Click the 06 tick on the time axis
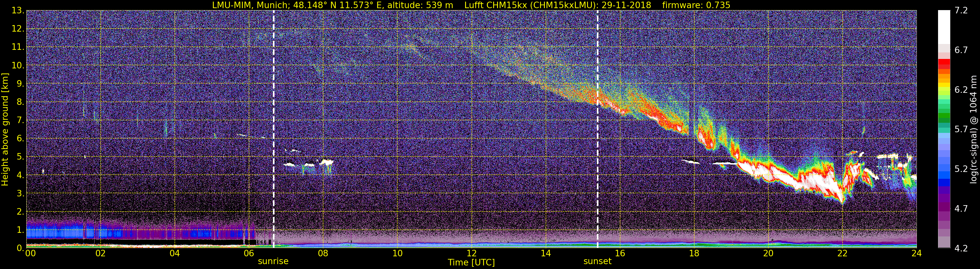Viewport: 980px width, 269px height. [x=249, y=253]
